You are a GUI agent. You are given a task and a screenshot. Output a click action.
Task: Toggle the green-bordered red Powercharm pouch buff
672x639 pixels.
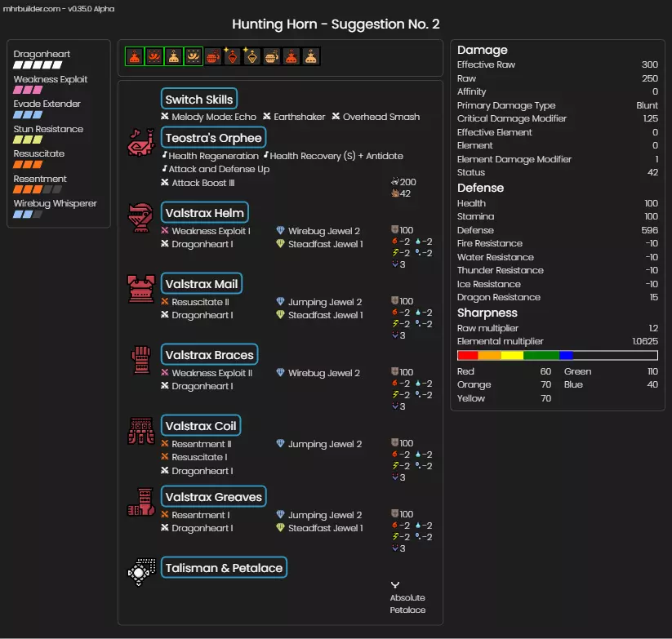click(135, 56)
